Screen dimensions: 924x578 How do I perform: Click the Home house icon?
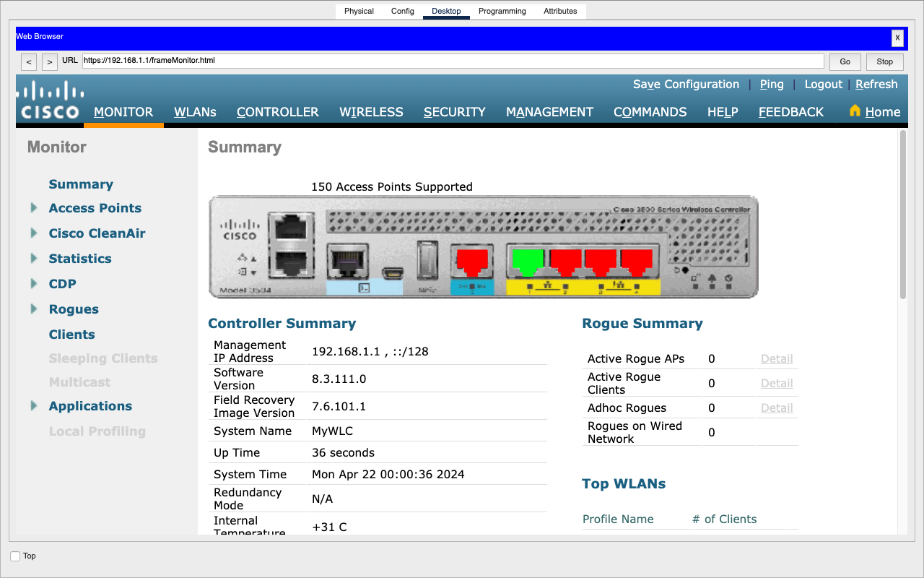point(855,111)
